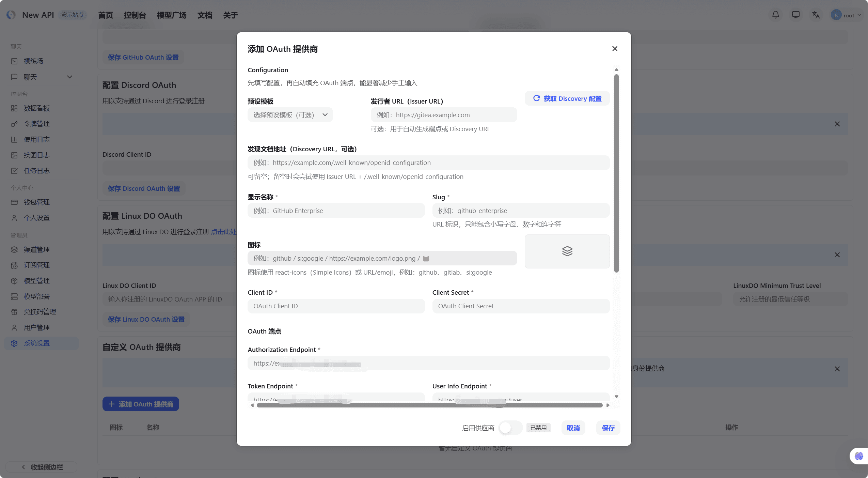Switch to 模型广场 in the top menu

[172, 15]
